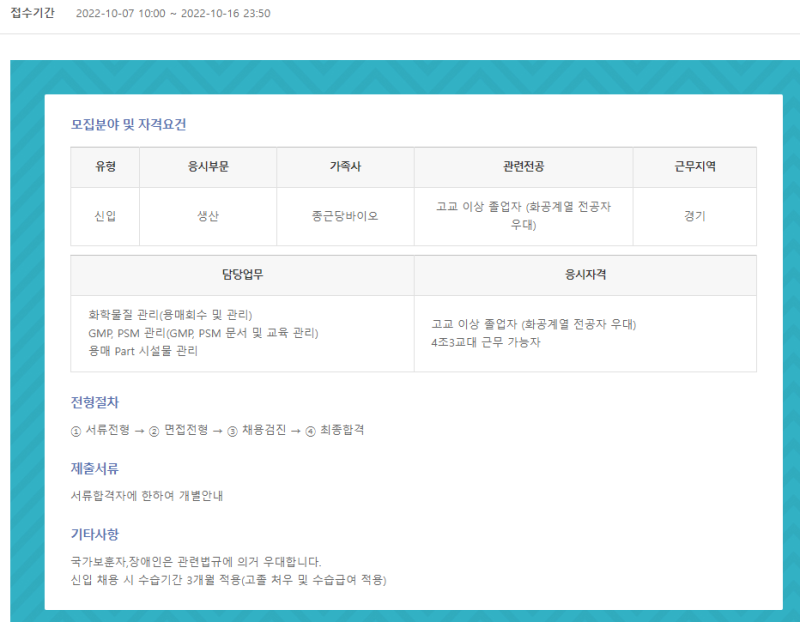The image size is (800, 622).
Task: Click the 유형 column header
Action: click(105, 167)
